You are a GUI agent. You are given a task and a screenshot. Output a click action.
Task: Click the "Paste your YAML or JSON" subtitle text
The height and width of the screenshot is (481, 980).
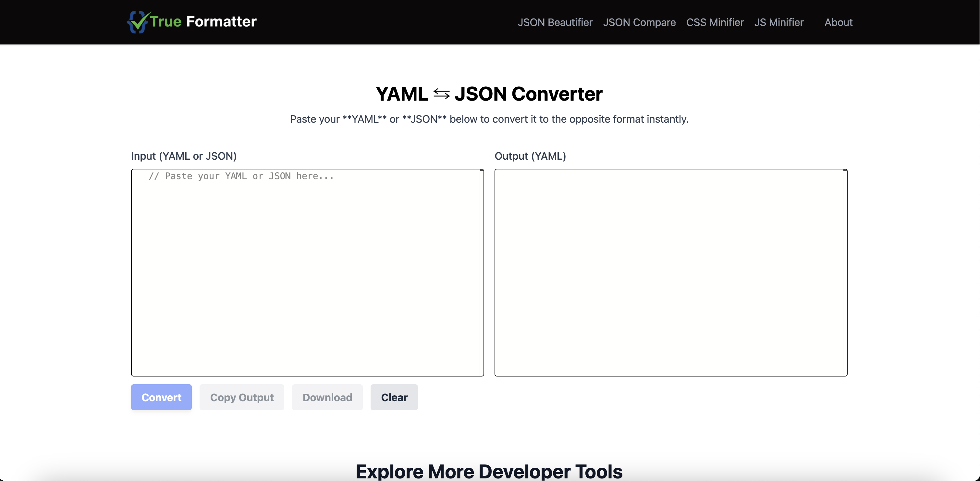[x=489, y=119]
